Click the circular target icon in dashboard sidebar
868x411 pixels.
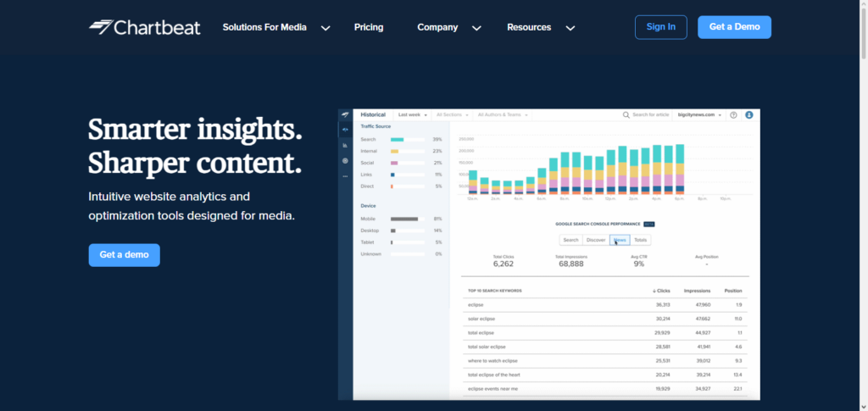tap(346, 160)
